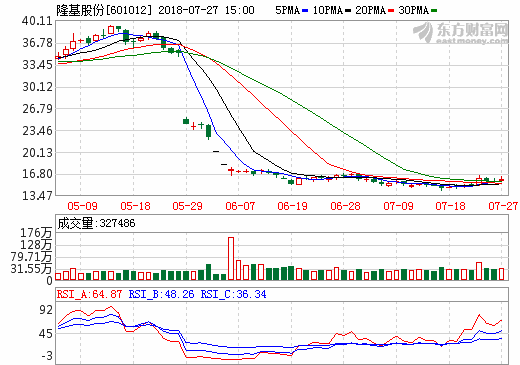Screen dimensions: 520x365
Task: Click the volume label 成交量:327486
Action: [x=96, y=223]
